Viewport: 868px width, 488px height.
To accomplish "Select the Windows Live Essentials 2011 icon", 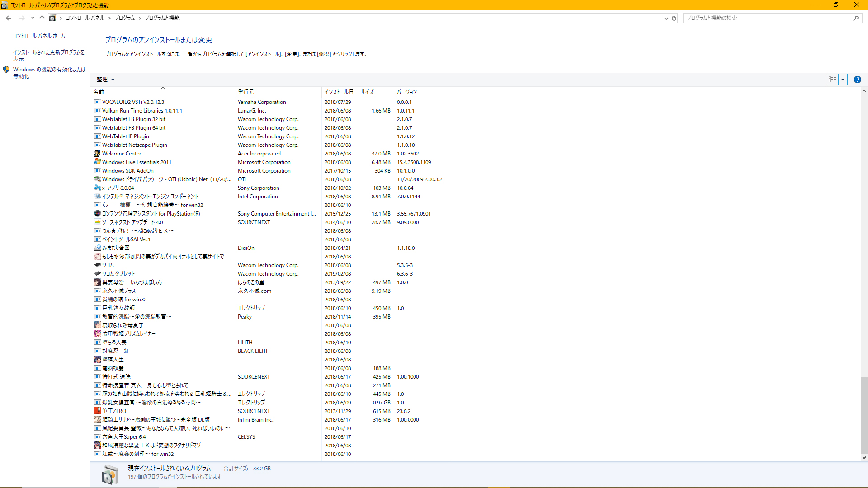I will point(98,162).
